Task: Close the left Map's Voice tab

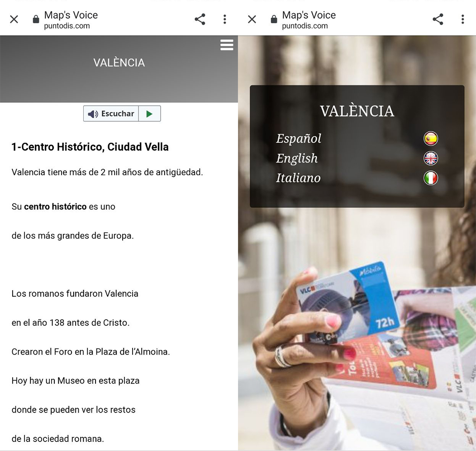Action: coord(14,19)
